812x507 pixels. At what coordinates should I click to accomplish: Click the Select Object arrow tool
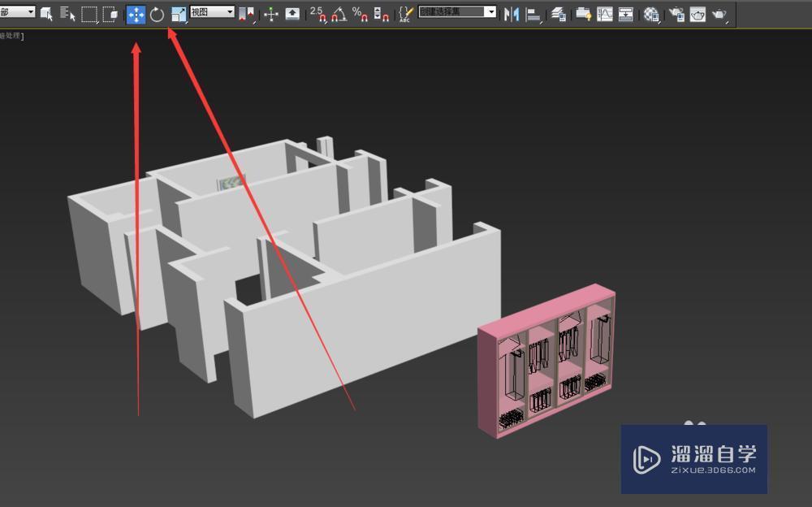[x=46, y=14]
